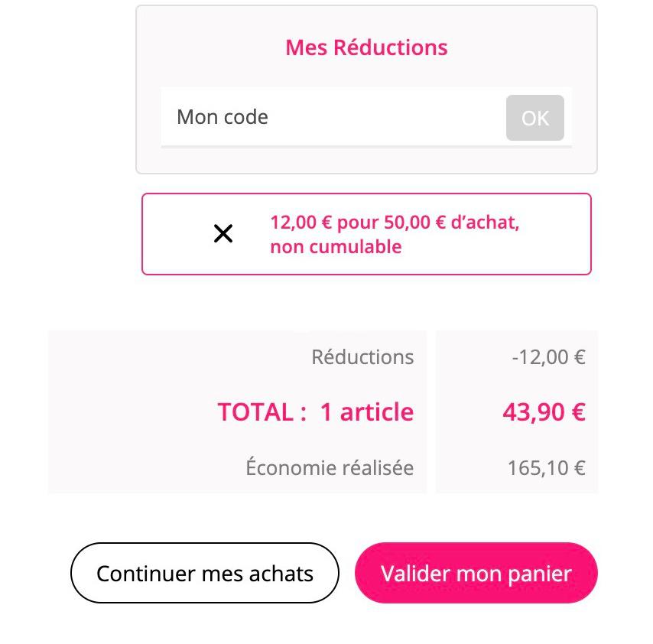The image size is (653, 644).
Task: Click the underline beneath the Mon code field
Action: point(366,147)
